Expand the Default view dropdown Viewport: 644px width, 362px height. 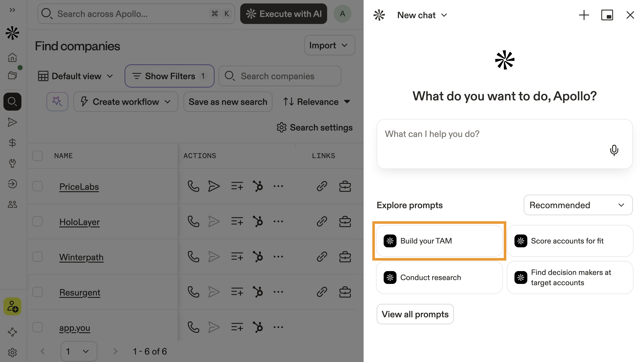(x=76, y=76)
